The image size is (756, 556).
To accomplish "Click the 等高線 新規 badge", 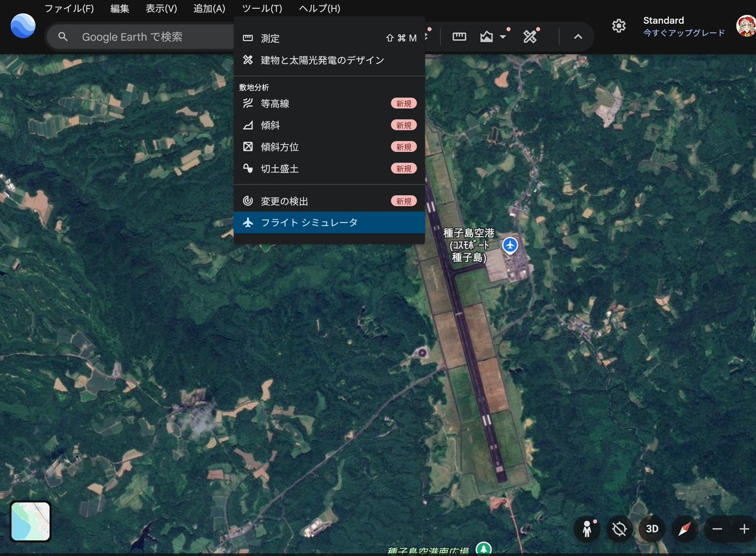I will pos(404,103).
